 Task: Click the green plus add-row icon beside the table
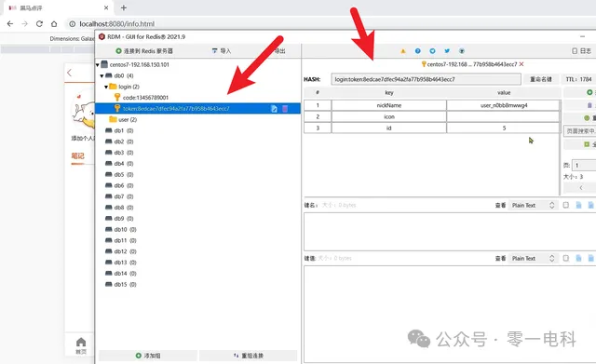589,92
